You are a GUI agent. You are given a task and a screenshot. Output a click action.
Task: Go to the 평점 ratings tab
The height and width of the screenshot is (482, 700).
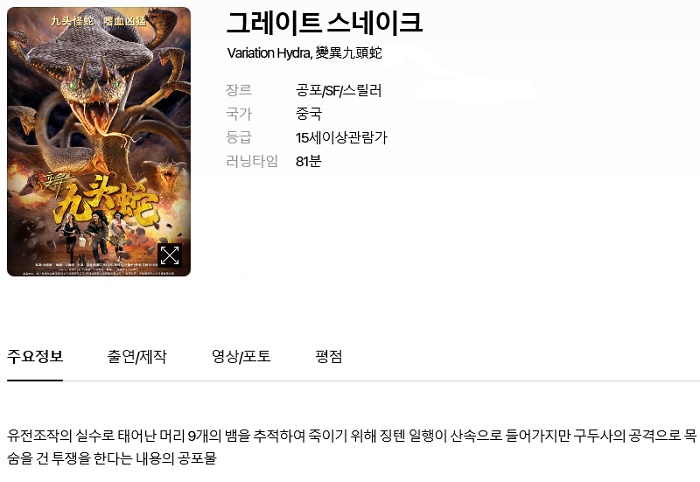pos(329,357)
